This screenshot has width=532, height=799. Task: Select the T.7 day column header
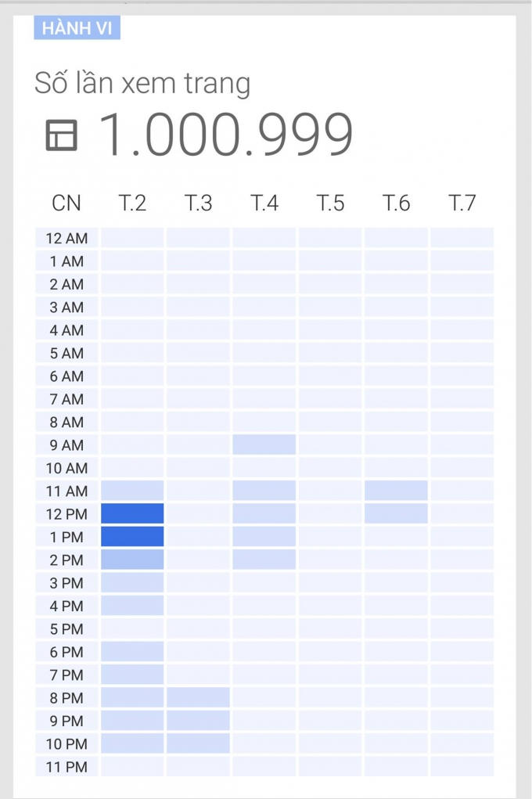pos(462,203)
